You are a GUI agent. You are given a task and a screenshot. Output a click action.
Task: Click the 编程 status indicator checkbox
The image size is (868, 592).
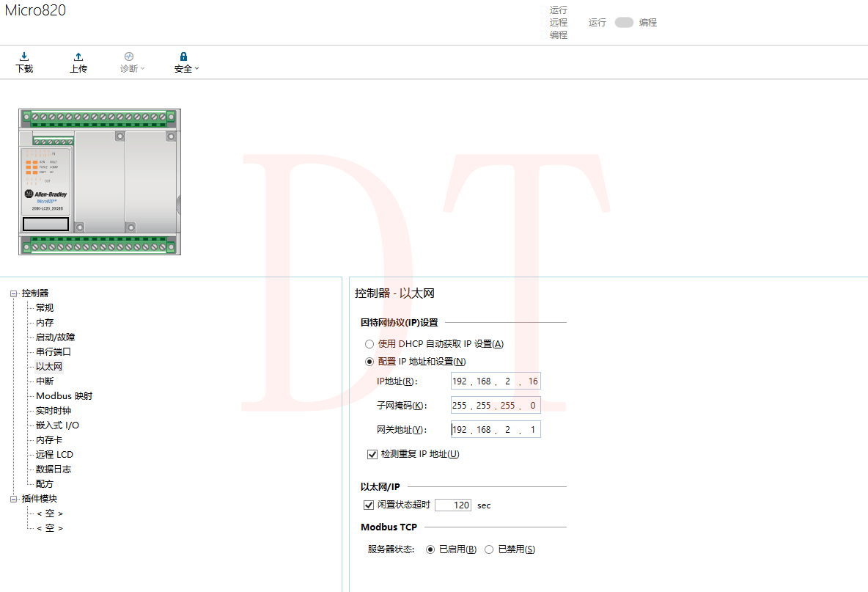coord(544,34)
